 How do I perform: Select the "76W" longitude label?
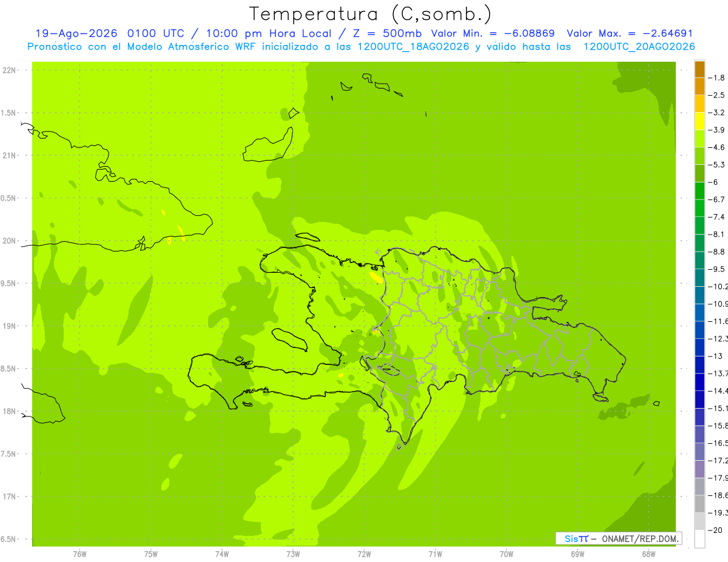tap(79, 554)
